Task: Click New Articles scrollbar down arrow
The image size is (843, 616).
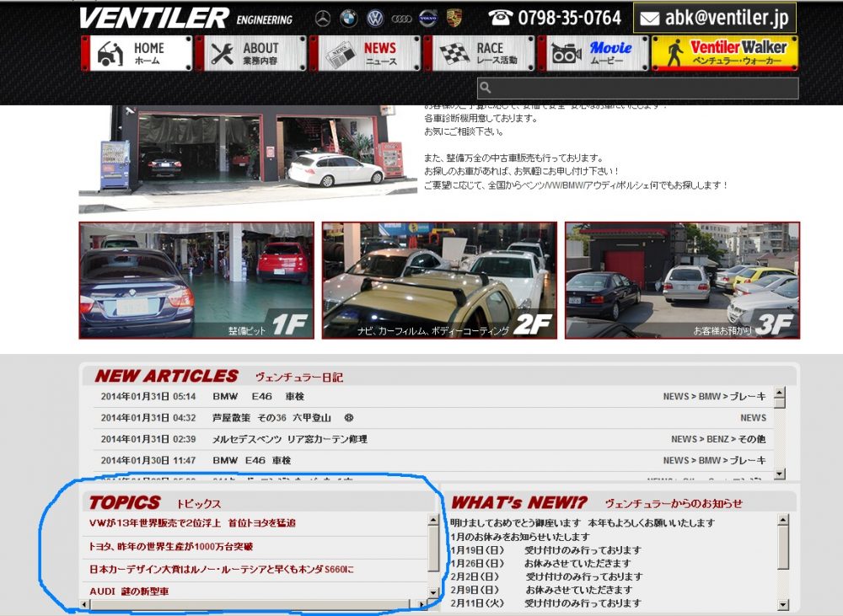Action: [780, 474]
